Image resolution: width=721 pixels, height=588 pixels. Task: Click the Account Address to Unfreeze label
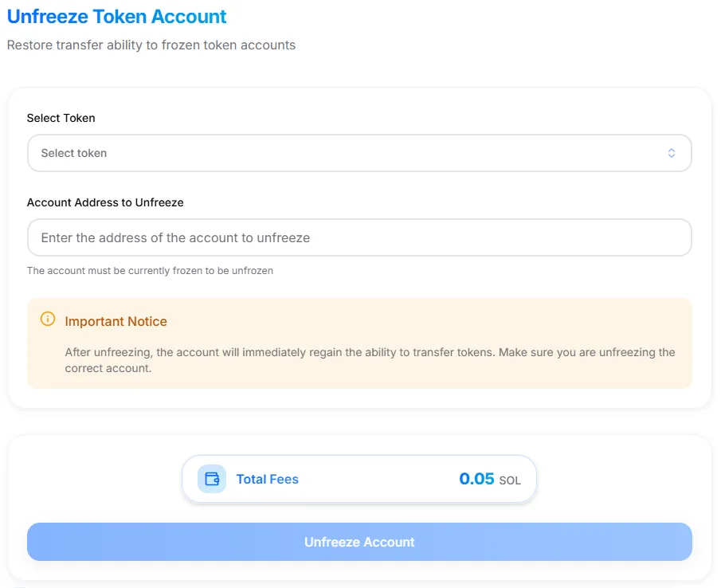(105, 202)
